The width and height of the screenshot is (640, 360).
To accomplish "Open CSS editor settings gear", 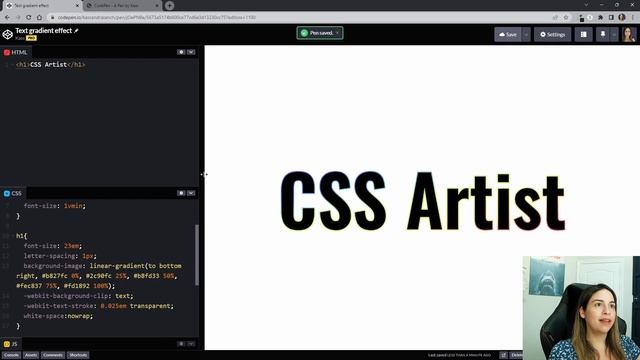I will pos(181,193).
